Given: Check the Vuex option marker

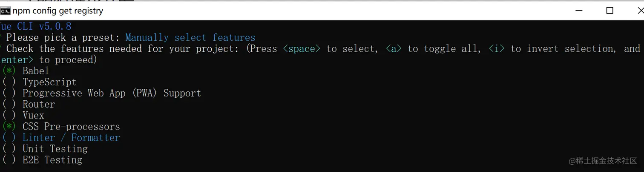Looking at the screenshot, I should click(9, 116).
